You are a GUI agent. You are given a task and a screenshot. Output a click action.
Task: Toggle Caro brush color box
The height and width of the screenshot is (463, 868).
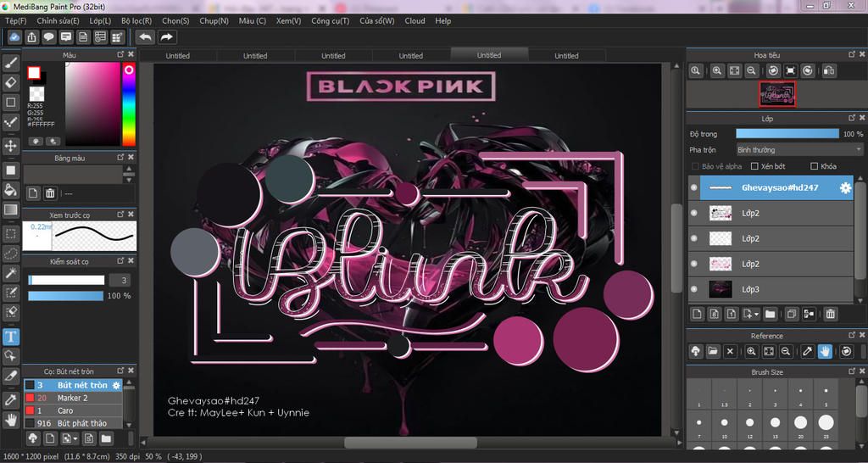[30, 410]
